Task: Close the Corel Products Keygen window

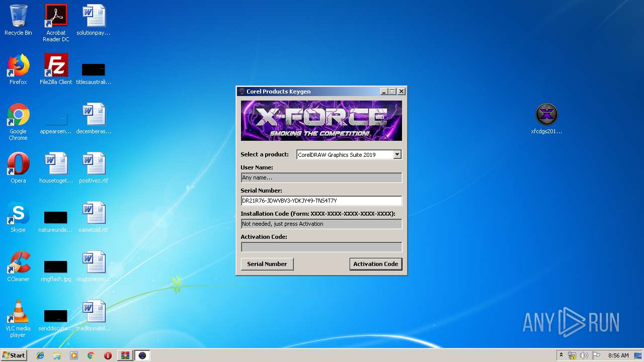Action: point(401,92)
